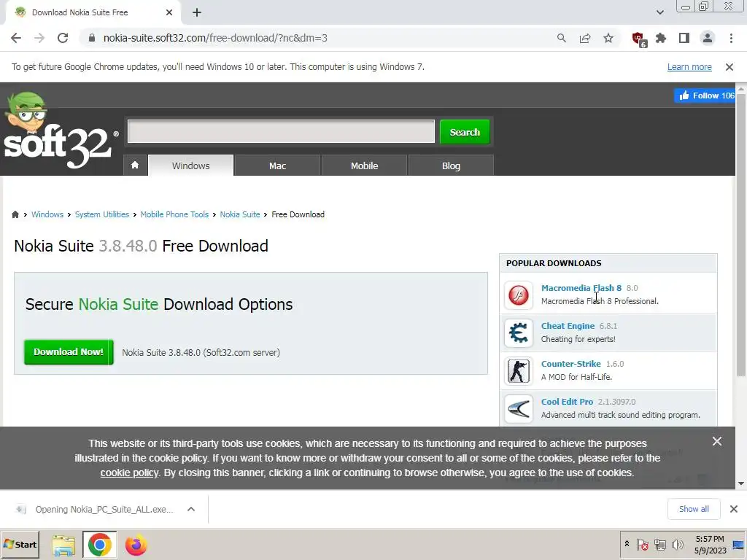Open Counter-Strike link
The image size is (747, 560).
point(570,363)
